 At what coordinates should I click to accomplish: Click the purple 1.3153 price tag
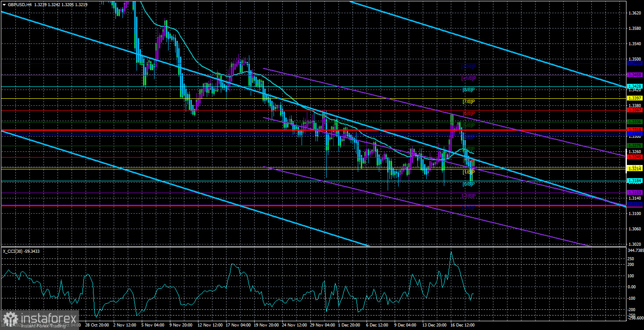pos(635,193)
